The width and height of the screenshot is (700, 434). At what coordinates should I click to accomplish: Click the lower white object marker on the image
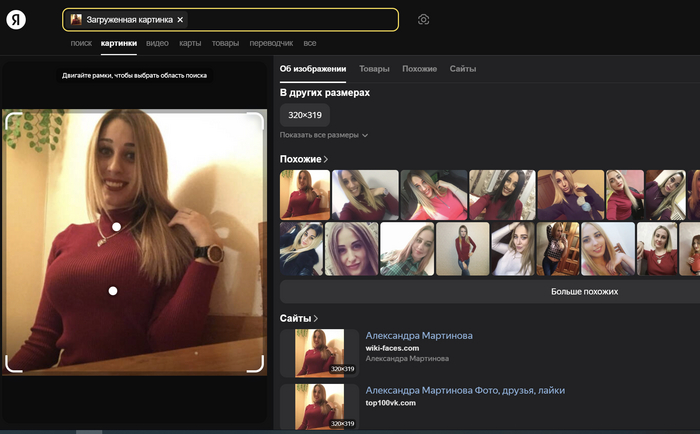113,291
